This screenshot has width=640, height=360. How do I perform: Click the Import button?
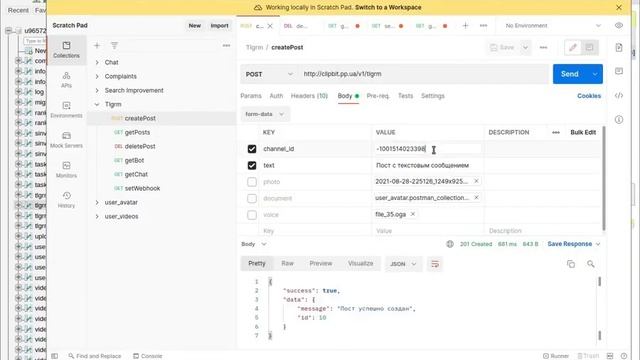click(219, 26)
